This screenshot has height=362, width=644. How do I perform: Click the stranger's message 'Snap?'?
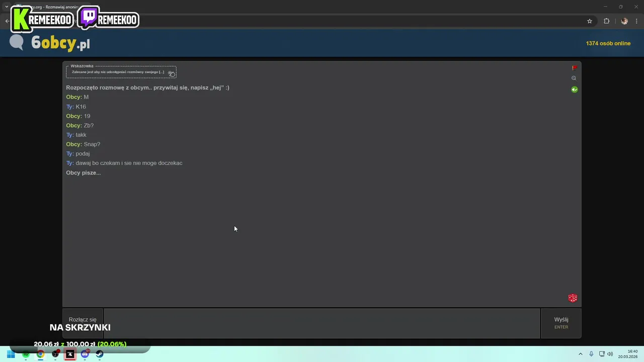pos(92,144)
